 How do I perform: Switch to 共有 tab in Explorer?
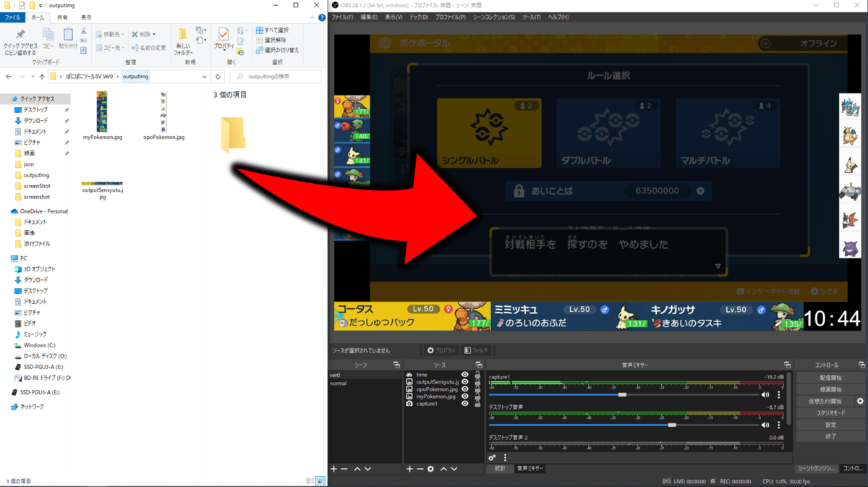click(62, 17)
